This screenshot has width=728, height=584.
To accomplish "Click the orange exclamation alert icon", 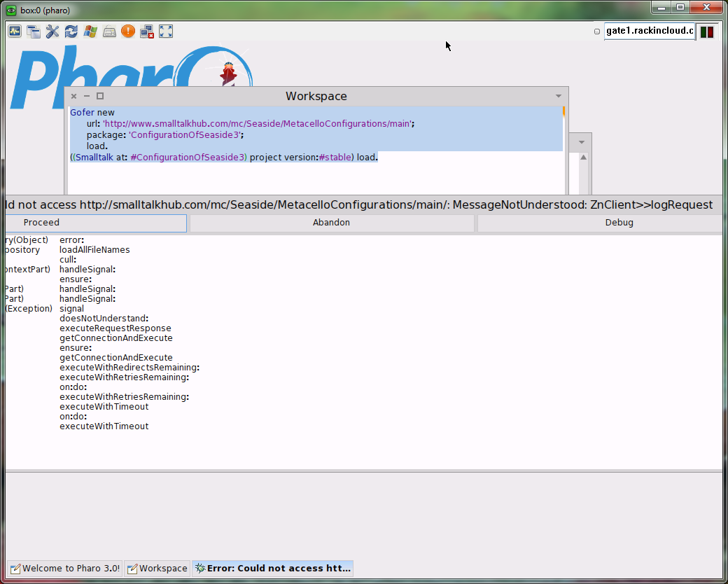I will click(128, 31).
